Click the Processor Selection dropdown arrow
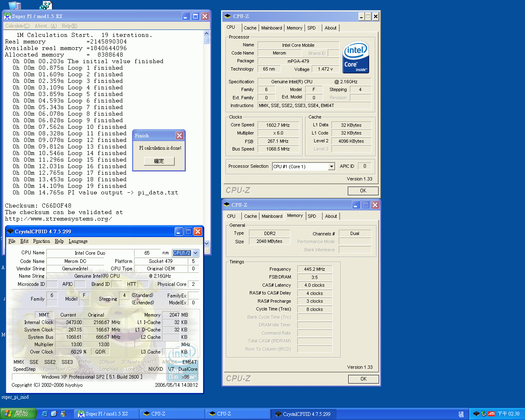The height and width of the screenshot is (420, 525). pos(331,167)
